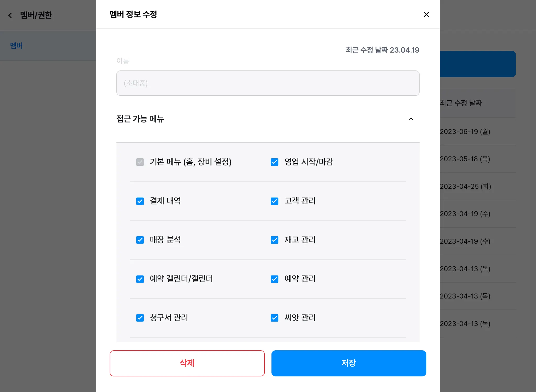The width and height of the screenshot is (536, 392).
Task: Click the 멤버/권한 page title
Action: 36,15
